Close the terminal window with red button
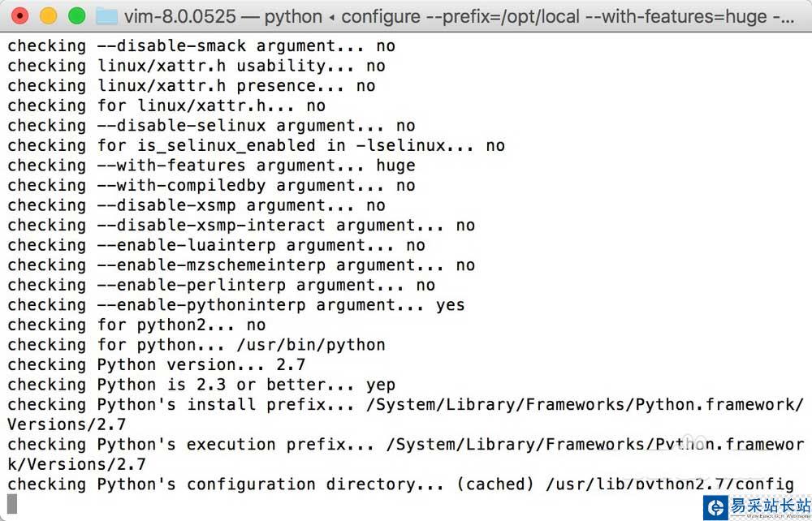This screenshot has height=521, width=812. coord(20,15)
